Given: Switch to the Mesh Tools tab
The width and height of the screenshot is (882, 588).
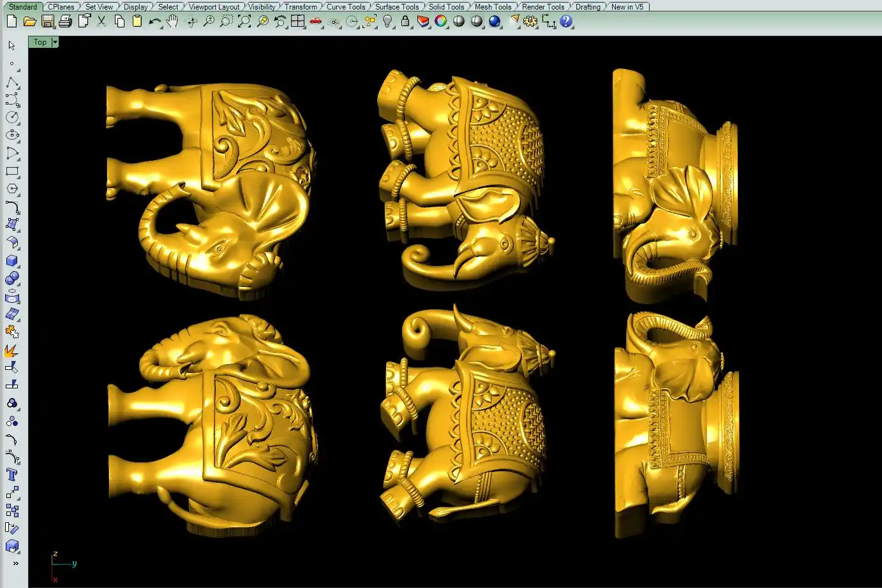Looking at the screenshot, I should (x=493, y=7).
